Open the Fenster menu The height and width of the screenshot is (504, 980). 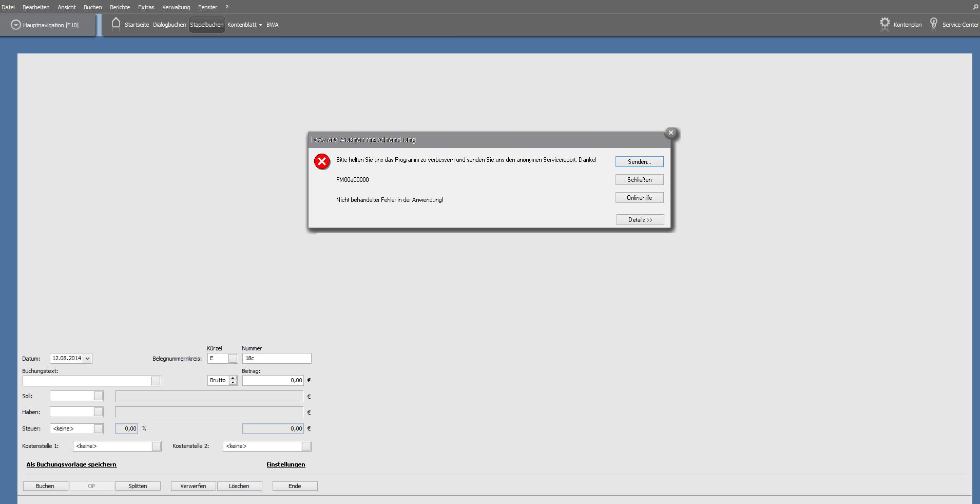pyautogui.click(x=208, y=7)
